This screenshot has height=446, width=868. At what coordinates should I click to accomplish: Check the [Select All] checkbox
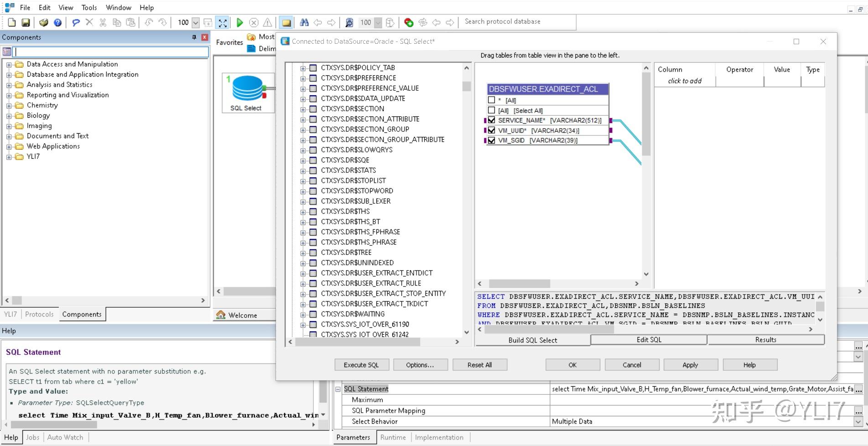(x=491, y=110)
